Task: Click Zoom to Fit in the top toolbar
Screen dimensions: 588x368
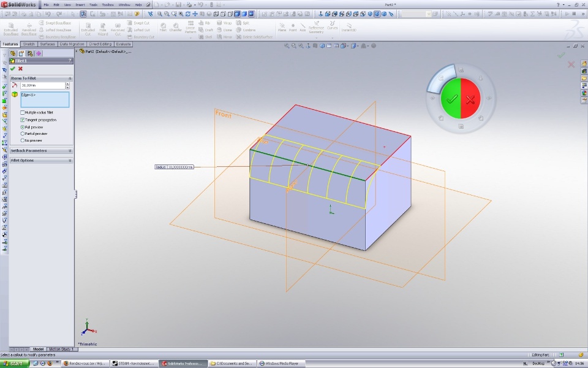Action: [160, 14]
